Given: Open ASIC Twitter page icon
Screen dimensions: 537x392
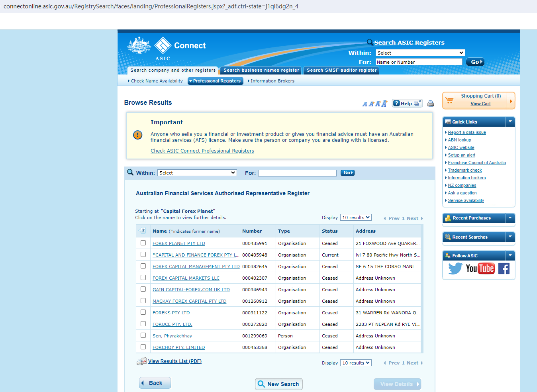Looking at the screenshot, I should point(455,269).
